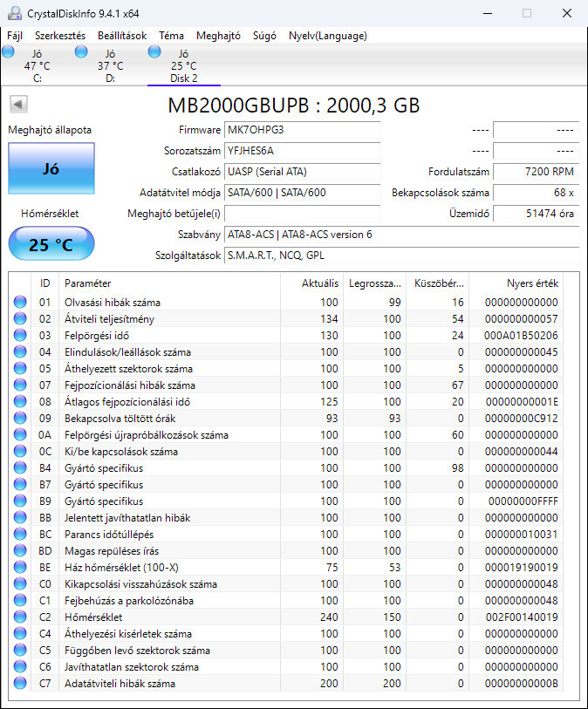Click status icon for B4 Gyártó specifikus

(20, 467)
